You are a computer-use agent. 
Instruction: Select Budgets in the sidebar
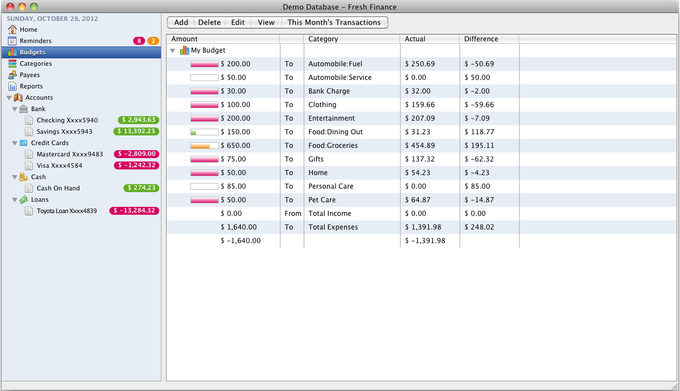tap(82, 52)
